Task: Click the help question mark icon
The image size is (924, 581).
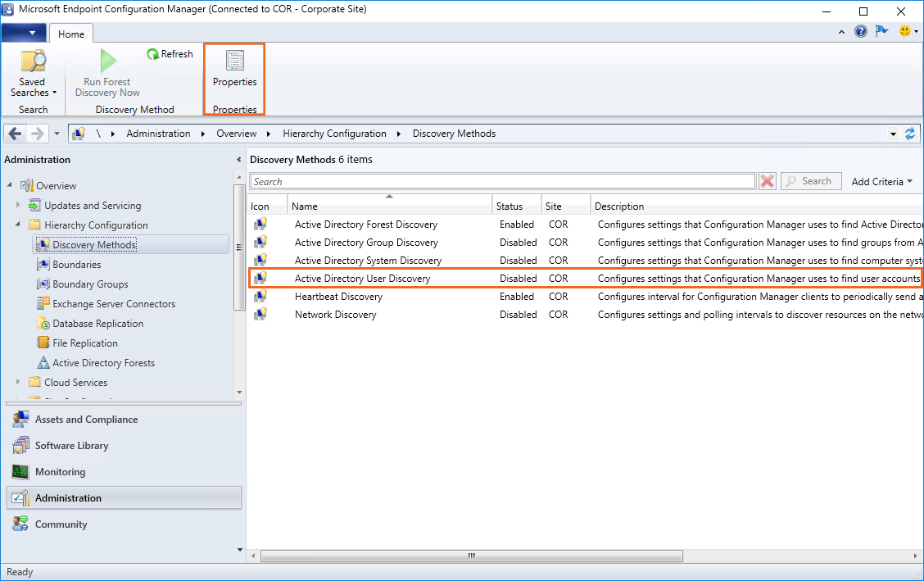Action: (x=861, y=31)
